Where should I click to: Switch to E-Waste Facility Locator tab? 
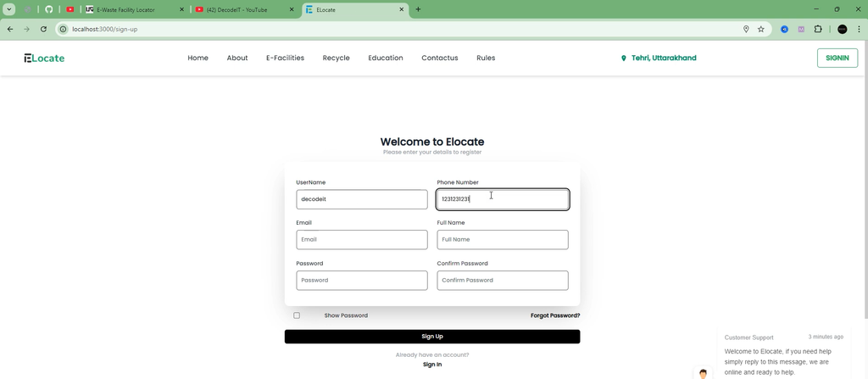point(133,9)
